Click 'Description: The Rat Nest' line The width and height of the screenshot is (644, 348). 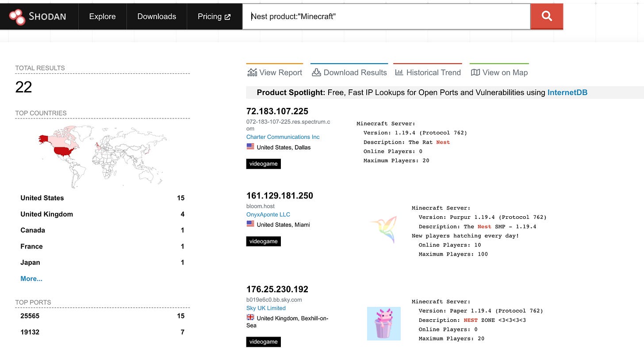406,142
